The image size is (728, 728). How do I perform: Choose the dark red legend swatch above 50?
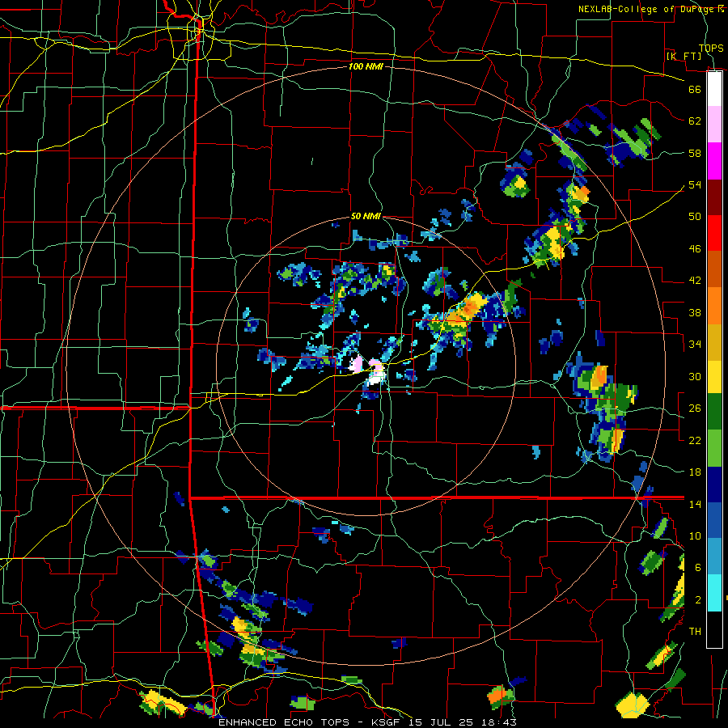coord(714,197)
